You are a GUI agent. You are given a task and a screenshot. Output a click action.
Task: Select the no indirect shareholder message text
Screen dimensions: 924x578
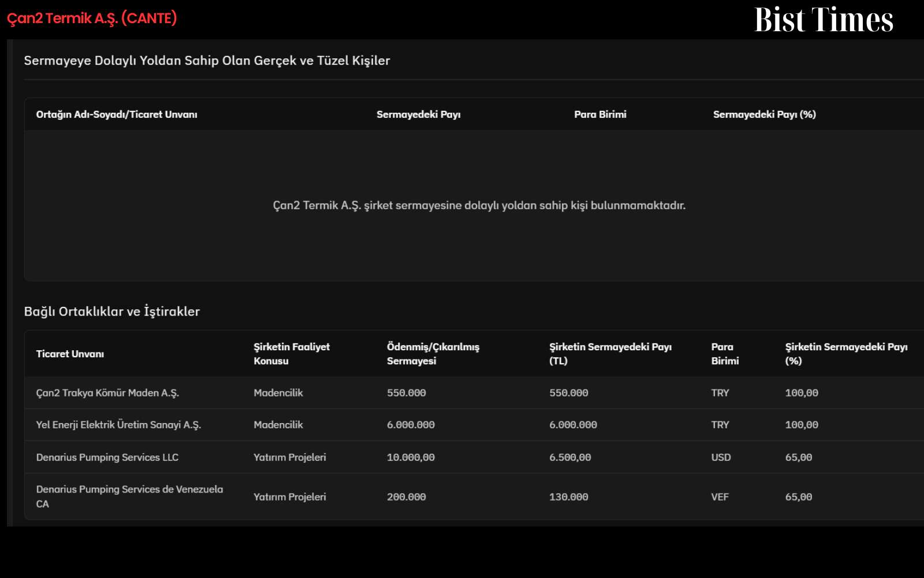click(479, 206)
